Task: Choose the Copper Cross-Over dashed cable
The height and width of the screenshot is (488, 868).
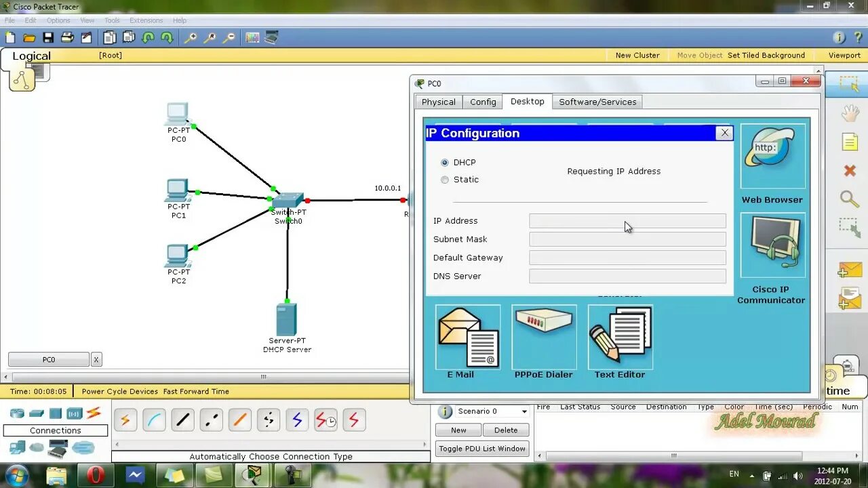Action: (x=211, y=420)
